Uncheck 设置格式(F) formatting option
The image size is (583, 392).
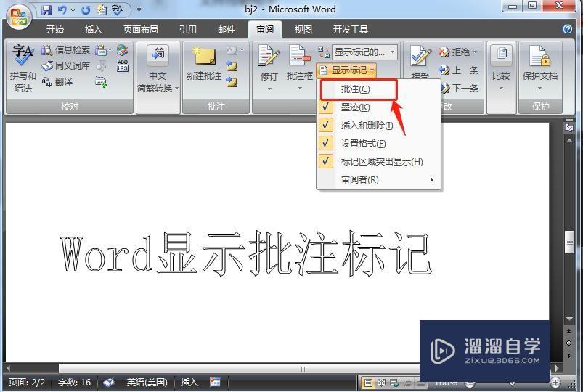[378, 143]
